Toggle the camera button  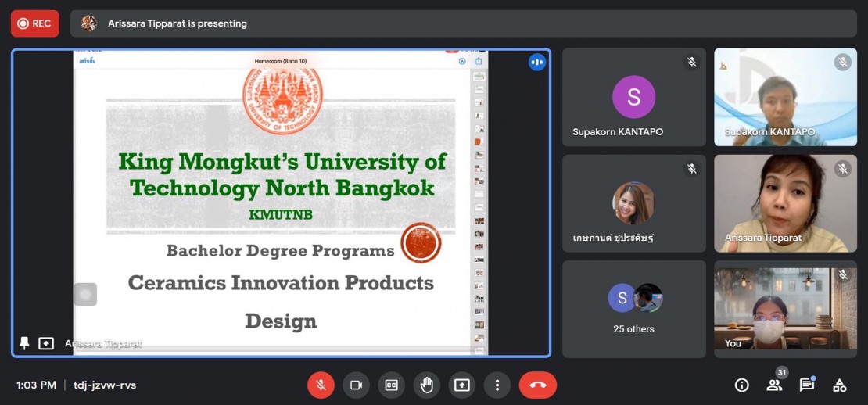click(x=356, y=385)
